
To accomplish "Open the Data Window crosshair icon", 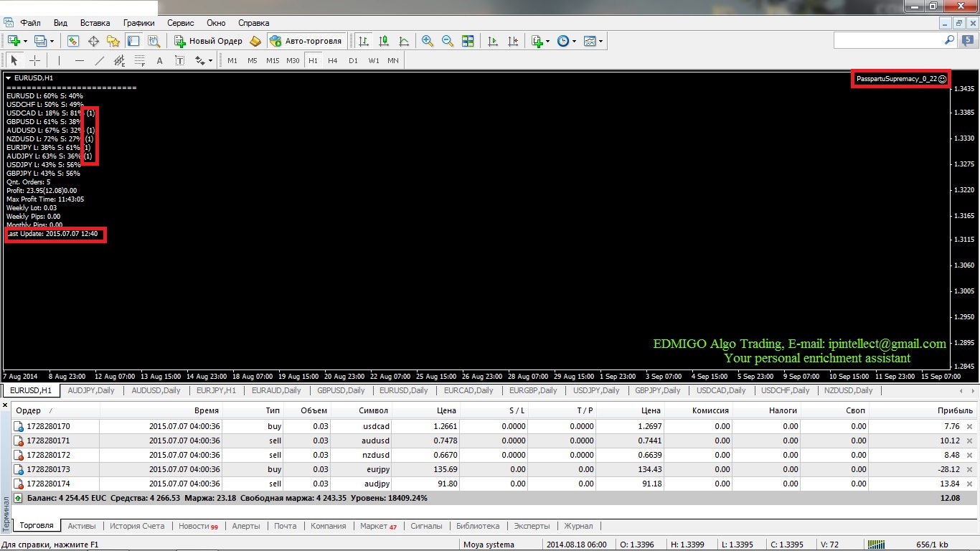I will click(x=93, y=41).
